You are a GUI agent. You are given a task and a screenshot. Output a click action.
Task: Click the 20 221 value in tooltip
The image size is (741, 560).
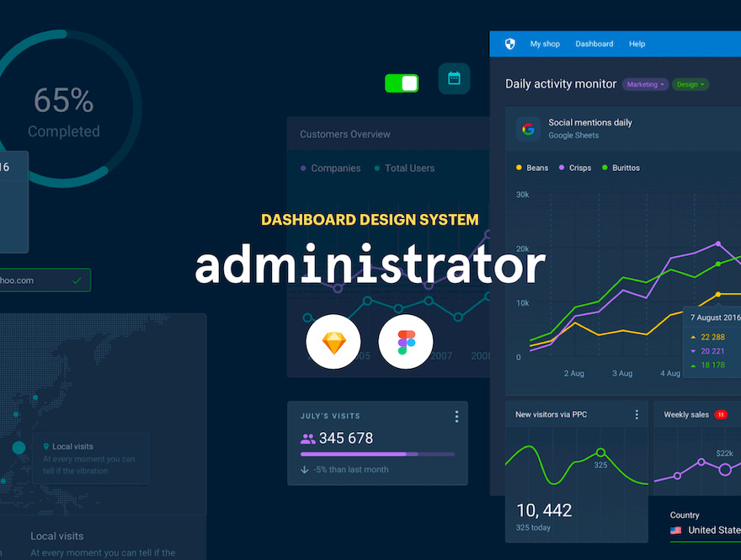pyautogui.click(x=712, y=351)
